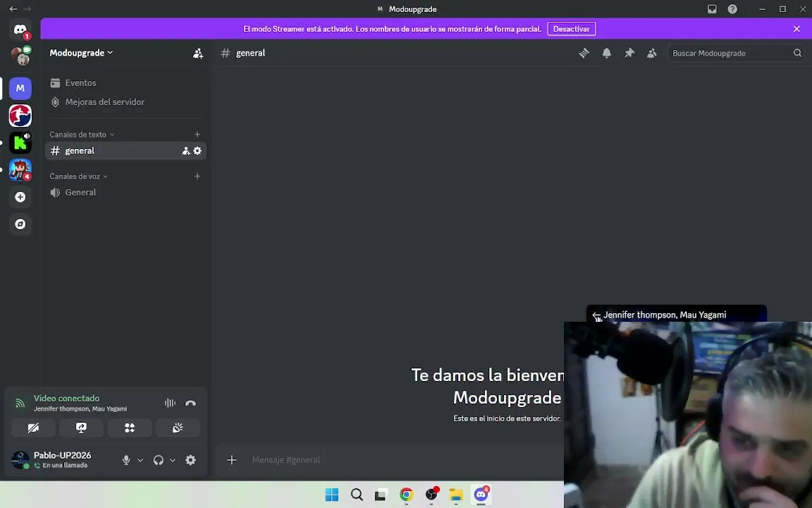Add a new server with the plus icon

pyautogui.click(x=20, y=197)
